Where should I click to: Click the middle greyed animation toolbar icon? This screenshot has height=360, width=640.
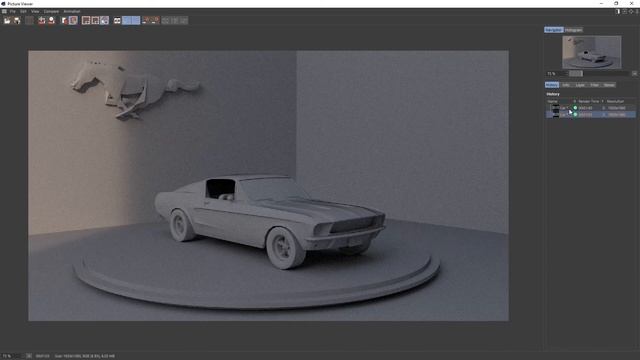click(175, 20)
